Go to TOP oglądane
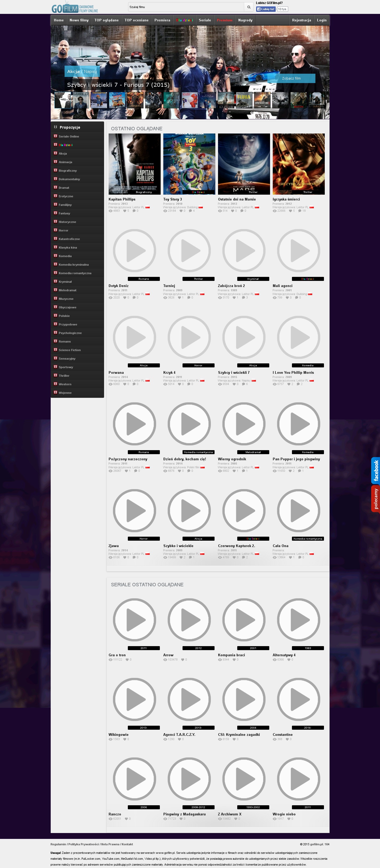Image resolution: width=380 pixels, height=868 pixels. (106, 20)
